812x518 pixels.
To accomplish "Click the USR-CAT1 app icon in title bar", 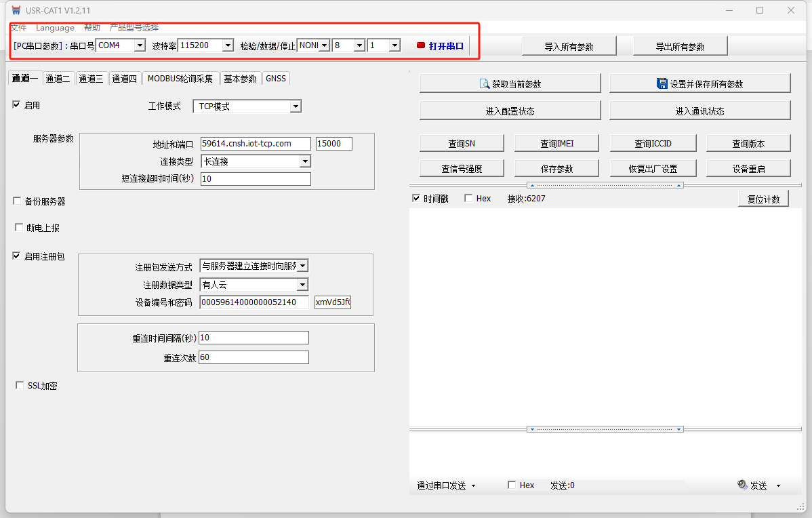I will click(16, 10).
